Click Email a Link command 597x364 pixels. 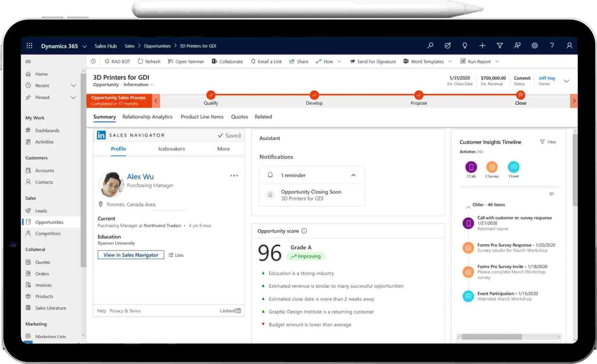pos(266,61)
